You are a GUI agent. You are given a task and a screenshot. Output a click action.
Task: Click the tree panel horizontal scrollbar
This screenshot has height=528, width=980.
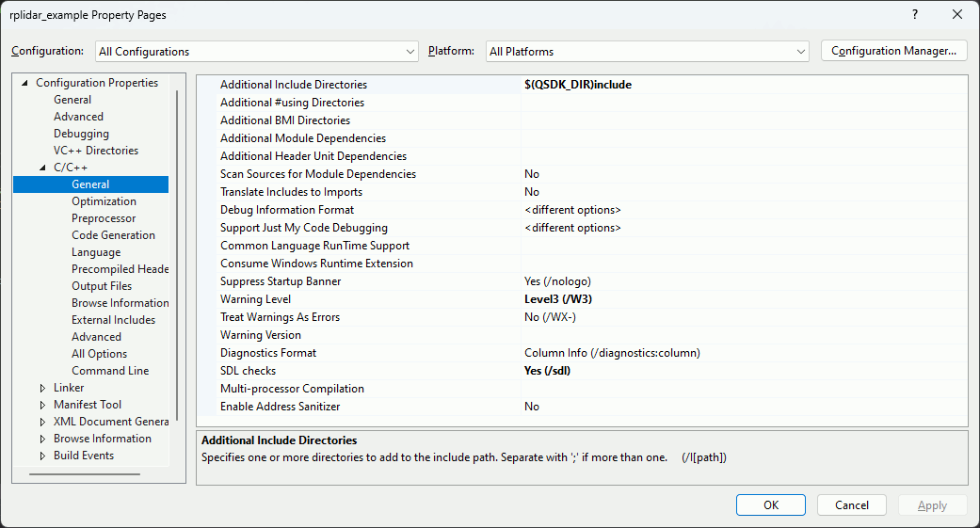point(85,474)
